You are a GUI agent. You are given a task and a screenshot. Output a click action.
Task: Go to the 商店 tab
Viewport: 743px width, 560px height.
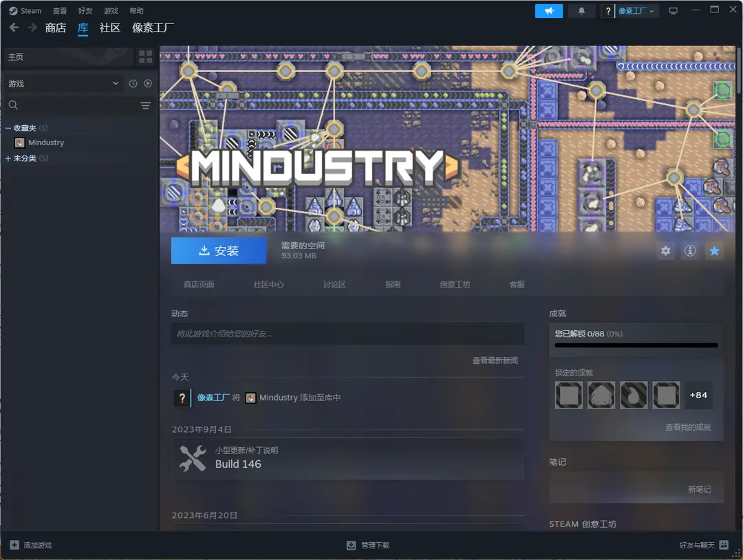tap(56, 28)
